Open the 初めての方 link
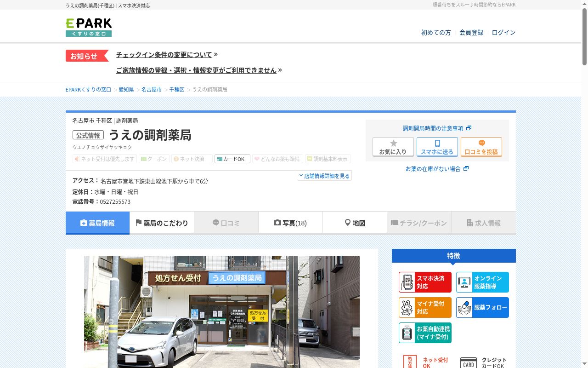588x368 pixels. [x=436, y=33]
